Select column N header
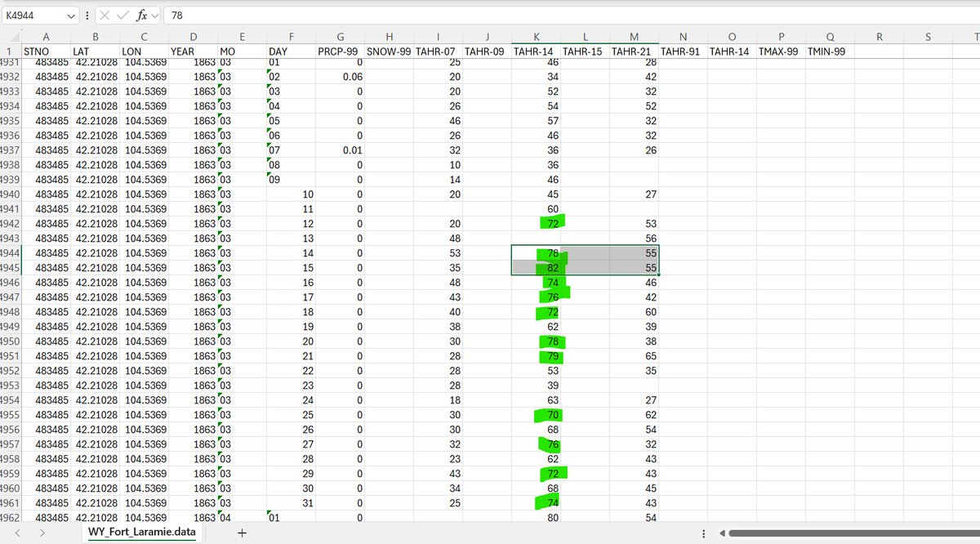This screenshot has height=544, width=980. click(x=683, y=37)
